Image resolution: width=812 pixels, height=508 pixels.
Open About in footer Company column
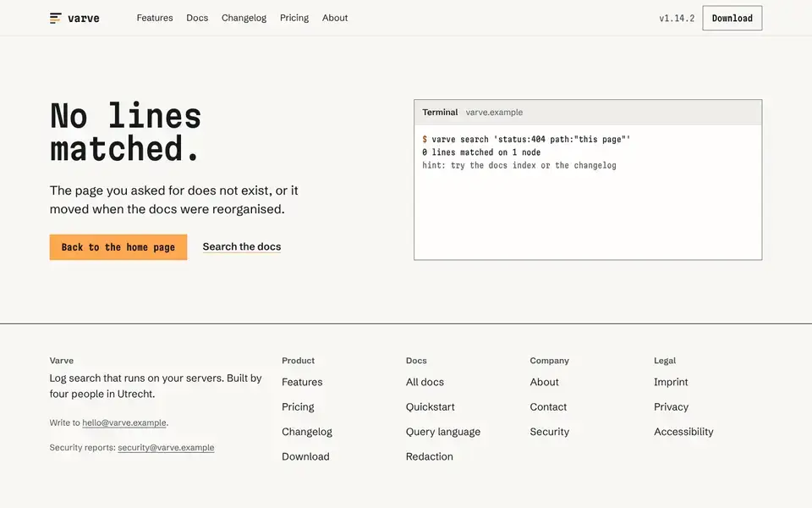point(544,382)
